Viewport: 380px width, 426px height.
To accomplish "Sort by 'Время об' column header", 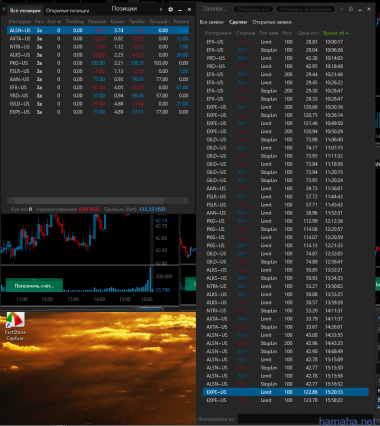I will click(x=335, y=33).
